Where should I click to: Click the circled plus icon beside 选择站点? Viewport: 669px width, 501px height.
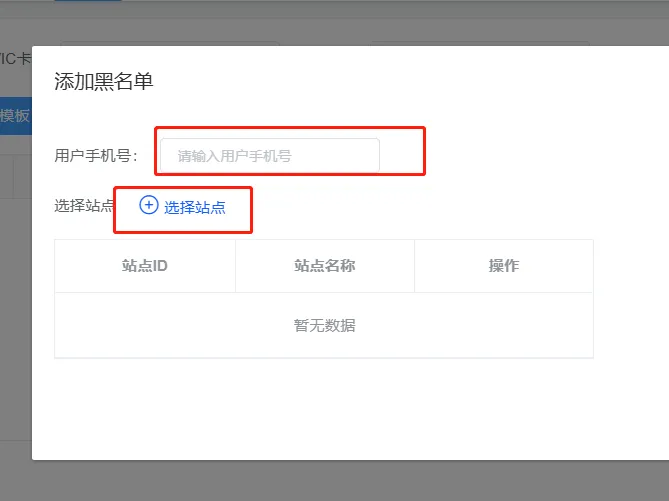[x=149, y=205]
